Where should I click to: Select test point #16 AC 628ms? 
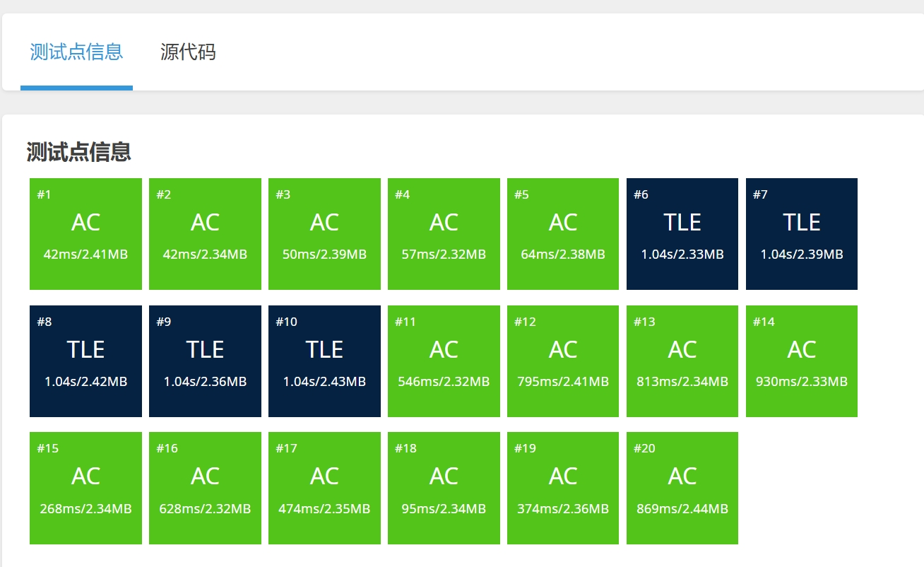tap(205, 488)
